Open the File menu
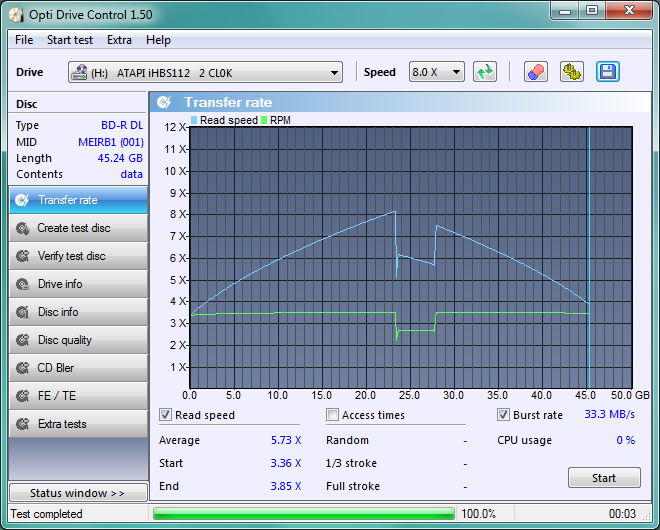The width and height of the screenshot is (660, 530). [24, 40]
